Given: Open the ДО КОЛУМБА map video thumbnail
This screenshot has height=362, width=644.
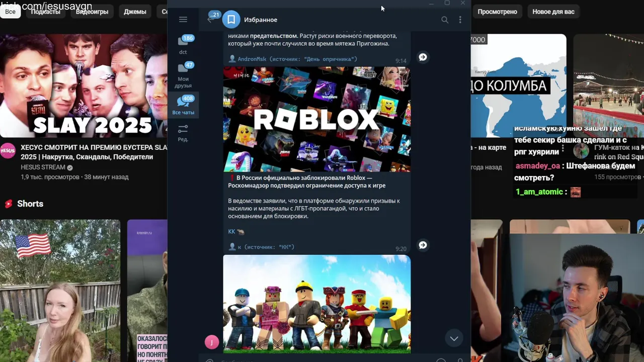Looking at the screenshot, I should [518, 85].
